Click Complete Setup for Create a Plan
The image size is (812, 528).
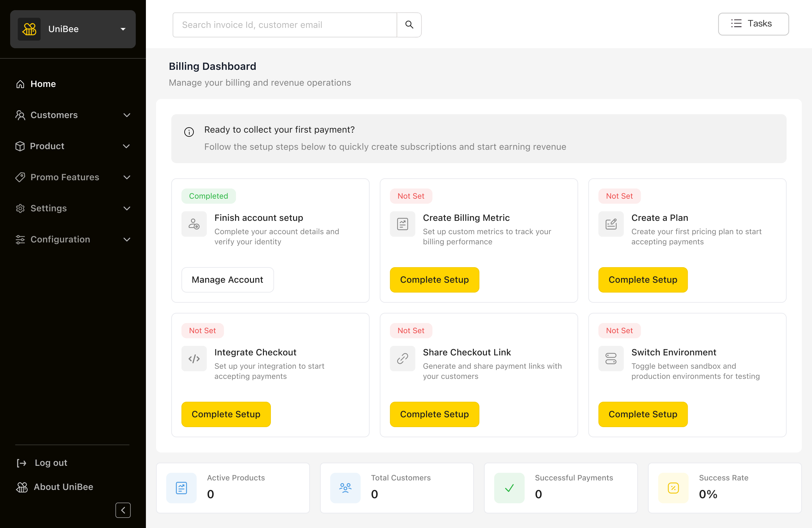(x=643, y=280)
